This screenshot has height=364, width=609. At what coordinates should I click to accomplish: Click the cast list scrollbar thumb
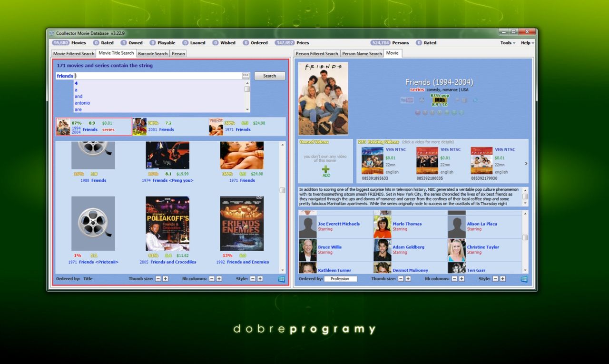coord(525,237)
